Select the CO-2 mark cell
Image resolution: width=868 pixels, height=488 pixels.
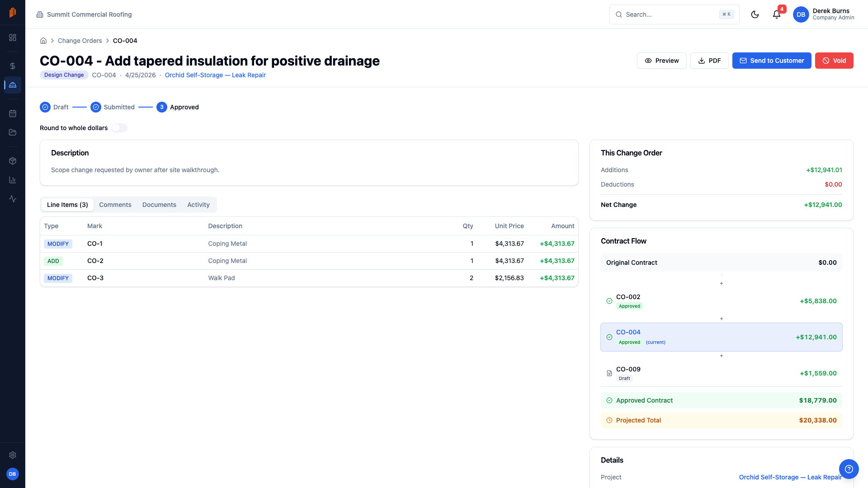(95, 261)
